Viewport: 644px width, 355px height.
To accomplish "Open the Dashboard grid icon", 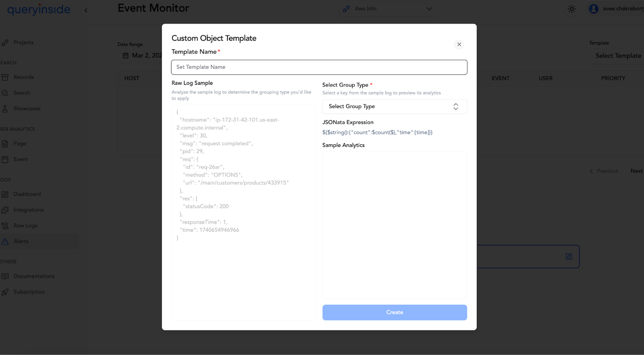I will (x=5, y=194).
